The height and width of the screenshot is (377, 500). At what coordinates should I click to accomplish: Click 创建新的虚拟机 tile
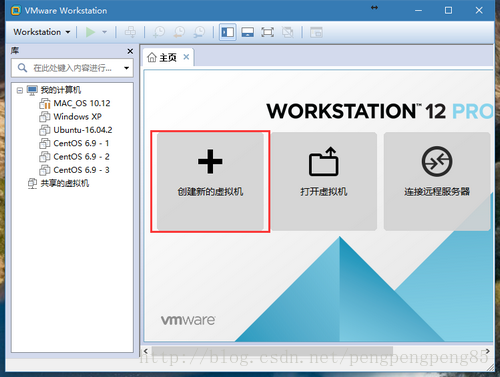210,182
